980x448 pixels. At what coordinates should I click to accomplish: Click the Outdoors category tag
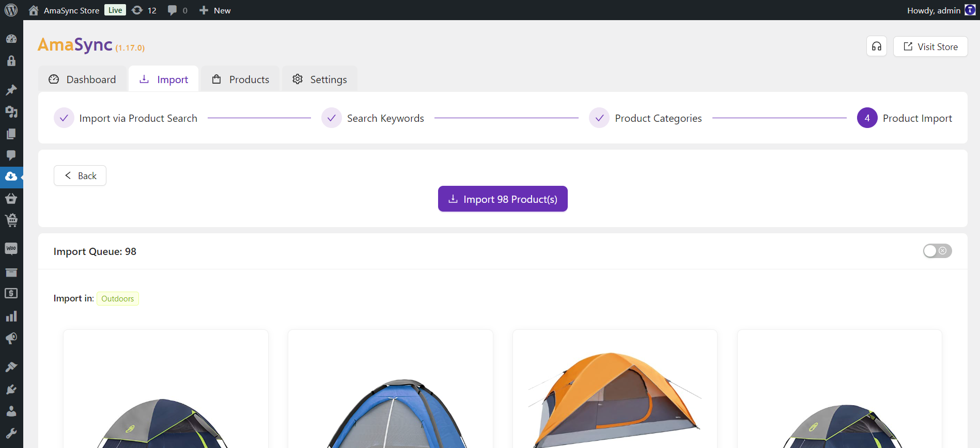(x=118, y=298)
